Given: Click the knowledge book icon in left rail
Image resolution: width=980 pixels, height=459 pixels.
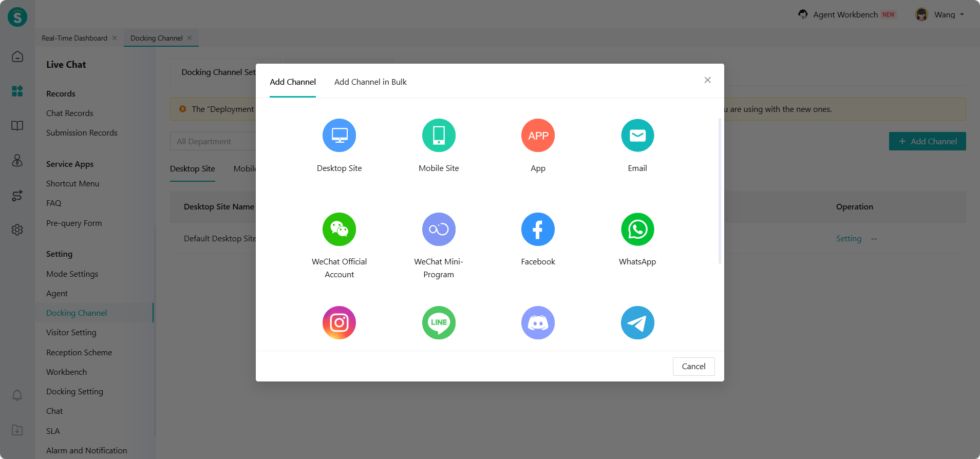Looking at the screenshot, I should click(17, 126).
